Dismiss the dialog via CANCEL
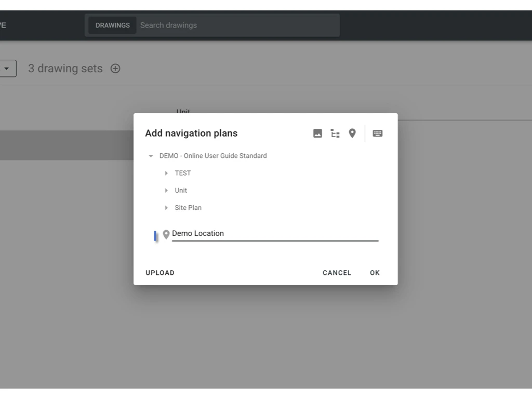Viewport: 532px width, 399px height. [x=337, y=272]
